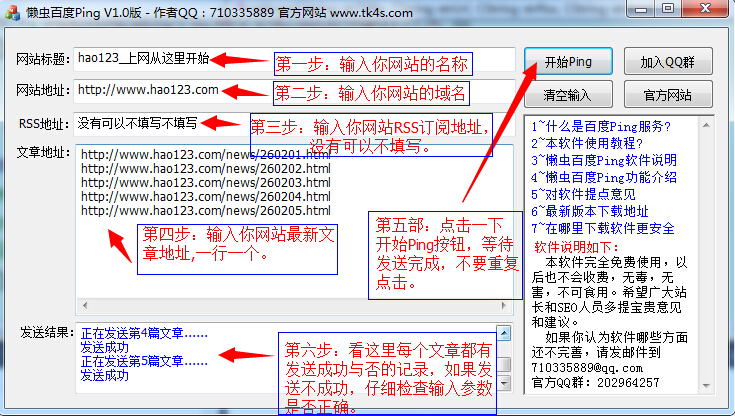
Task: Click info panel scrollbar up arrow
Action: point(706,125)
